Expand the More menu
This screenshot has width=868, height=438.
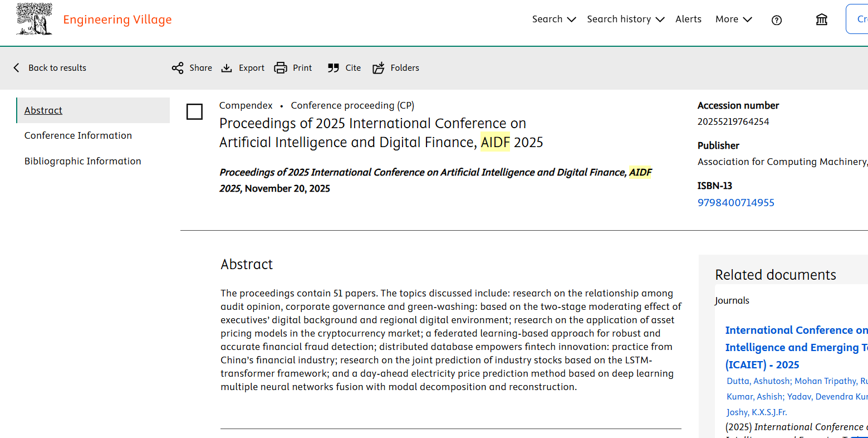[x=733, y=19]
